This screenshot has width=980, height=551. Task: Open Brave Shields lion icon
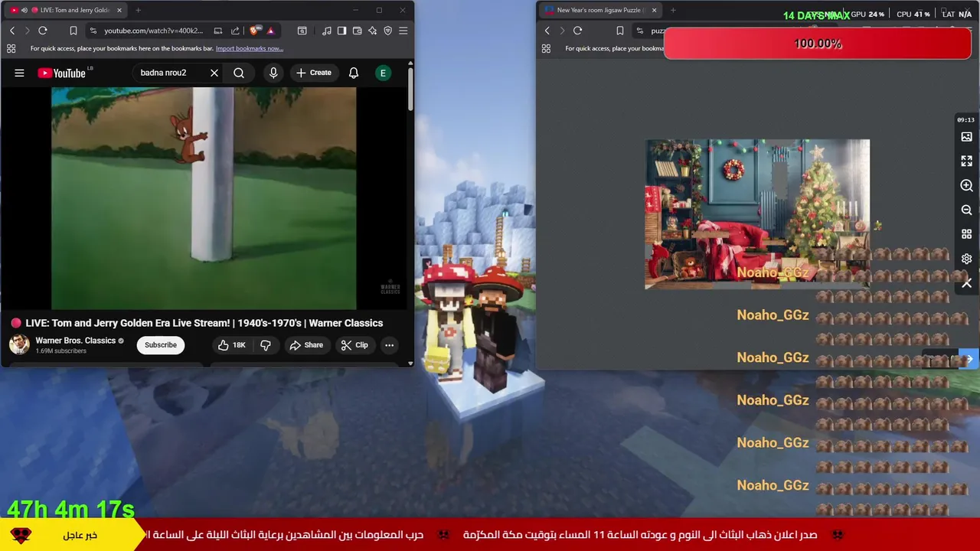tap(255, 31)
